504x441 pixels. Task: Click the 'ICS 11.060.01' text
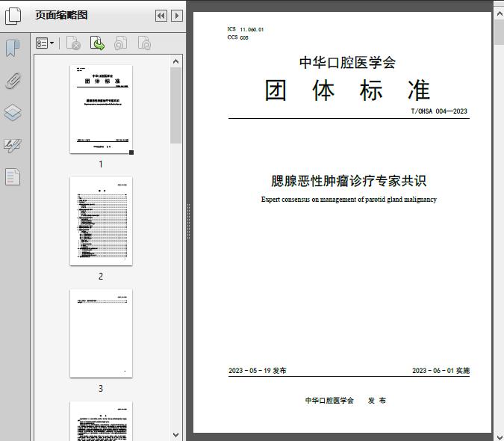point(246,29)
